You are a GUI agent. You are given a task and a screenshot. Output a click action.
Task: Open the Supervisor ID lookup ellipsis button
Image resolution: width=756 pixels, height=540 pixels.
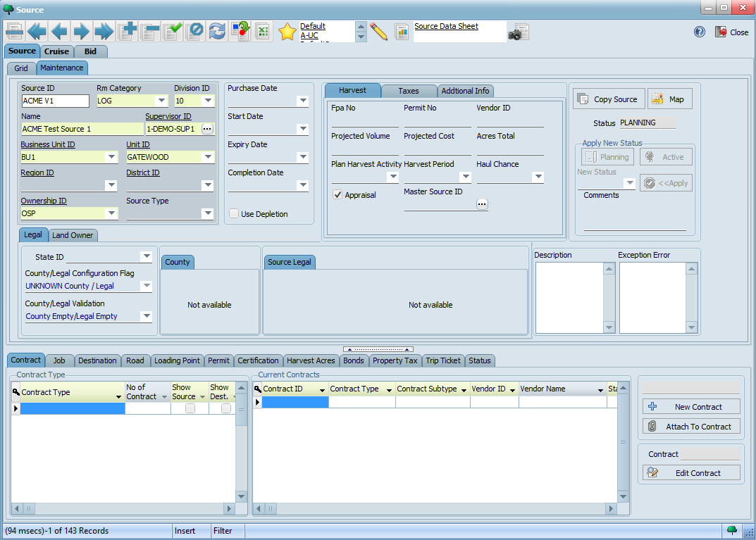point(207,129)
